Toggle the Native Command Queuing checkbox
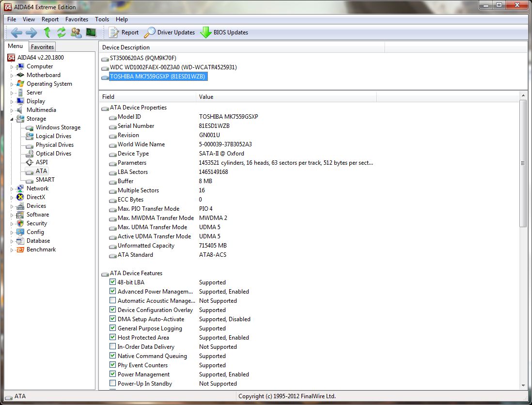The height and width of the screenshot is (405, 532). [112, 356]
